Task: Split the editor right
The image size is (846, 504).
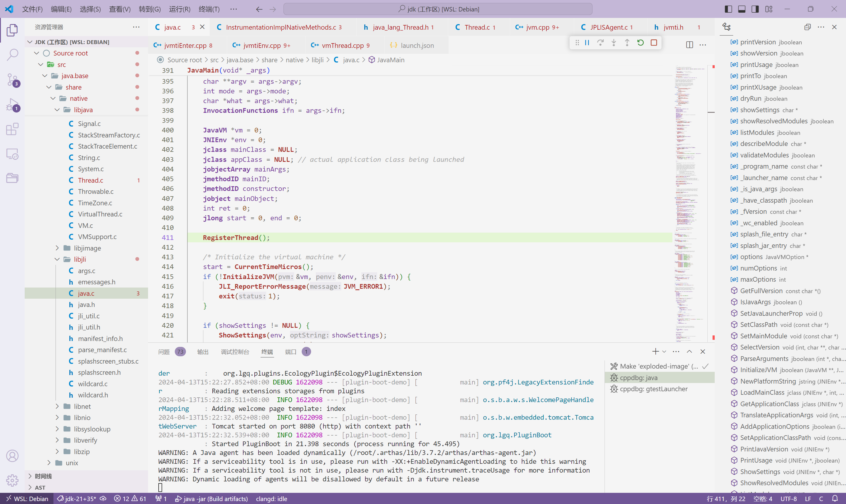Action: click(689, 44)
